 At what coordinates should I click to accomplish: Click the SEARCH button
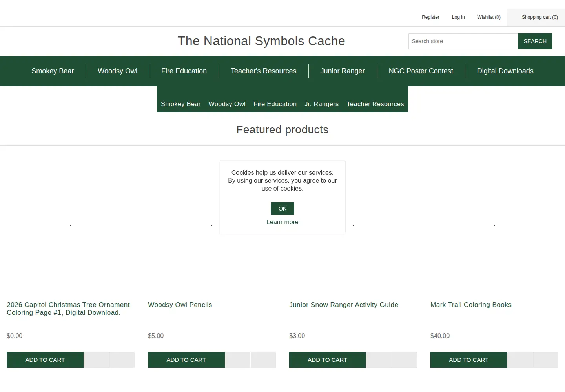(535, 41)
